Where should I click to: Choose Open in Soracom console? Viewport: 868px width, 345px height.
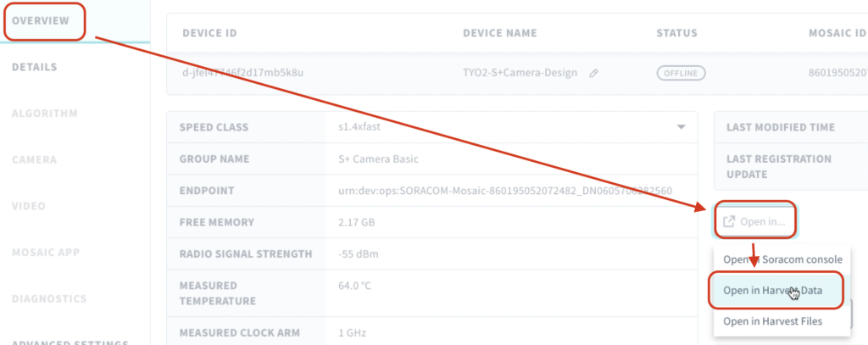[782, 259]
